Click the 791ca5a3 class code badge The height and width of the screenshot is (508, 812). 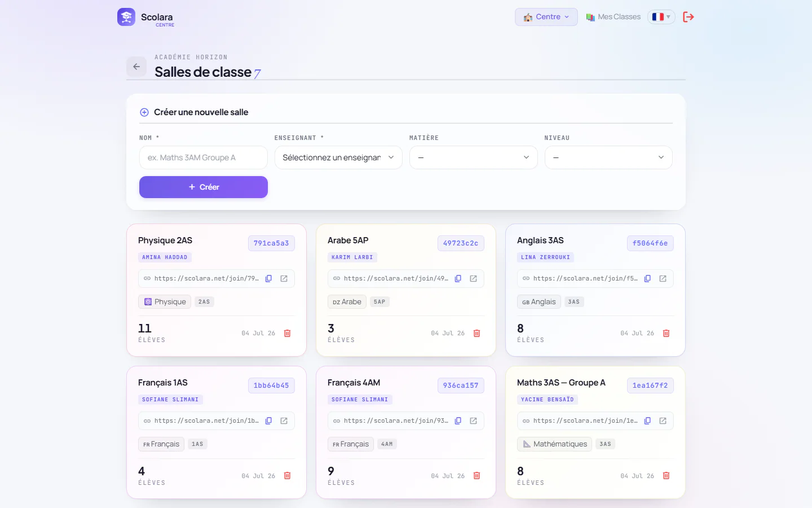[x=271, y=243]
